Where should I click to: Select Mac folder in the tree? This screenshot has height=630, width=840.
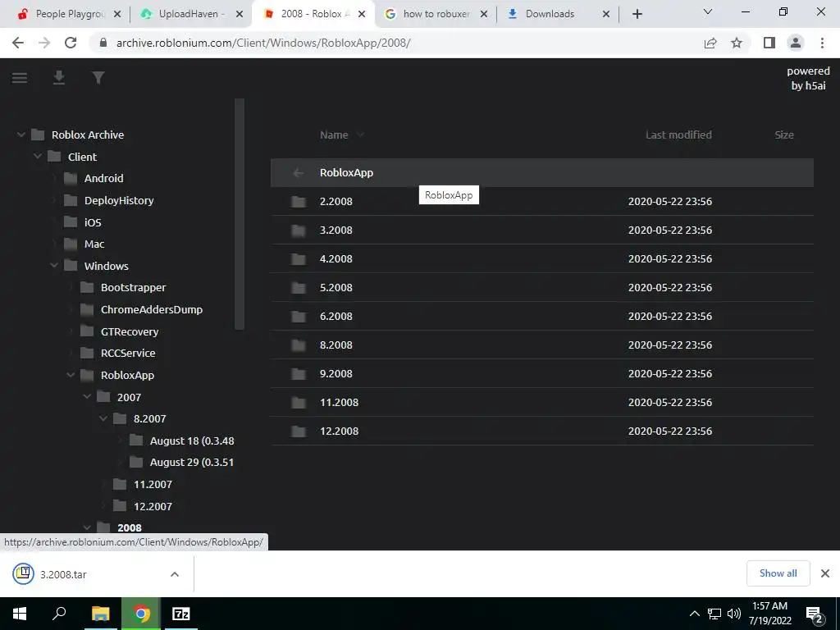94,244
